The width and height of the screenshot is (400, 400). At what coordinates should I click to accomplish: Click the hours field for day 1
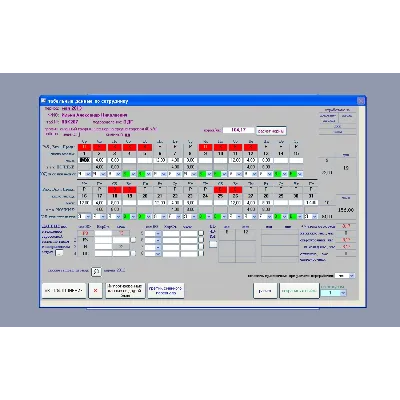pyautogui.click(x=84, y=160)
